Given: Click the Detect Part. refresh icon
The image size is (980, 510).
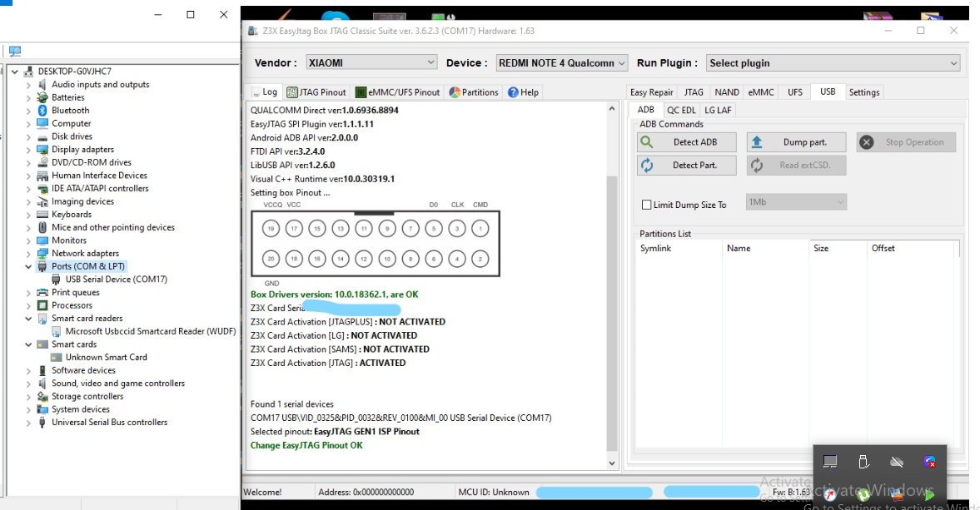Looking at the screenshot, I should pyautogui.click(x=647, y=166).
